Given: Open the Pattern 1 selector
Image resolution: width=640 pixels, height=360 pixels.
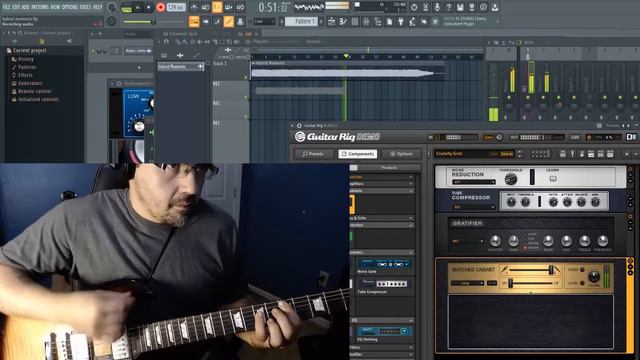Looking at the screenshot, I should (x=301, y=21).
